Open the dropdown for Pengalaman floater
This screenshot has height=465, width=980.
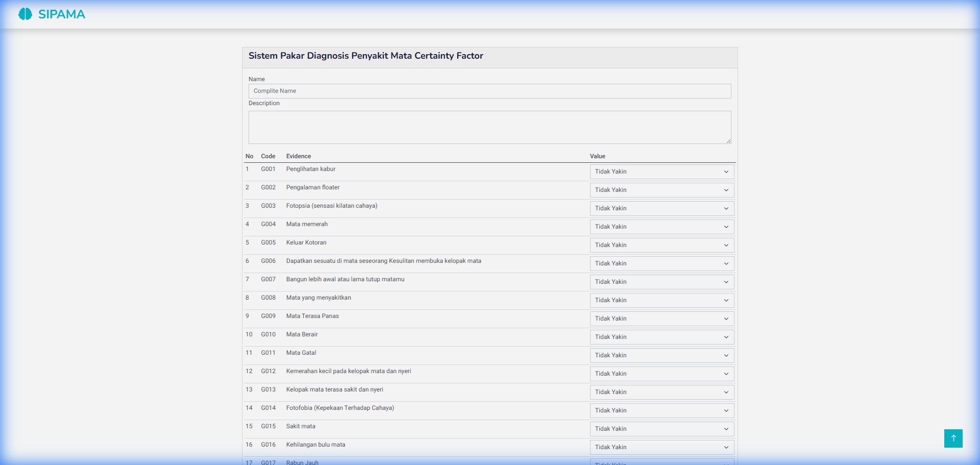coord(661,190)
